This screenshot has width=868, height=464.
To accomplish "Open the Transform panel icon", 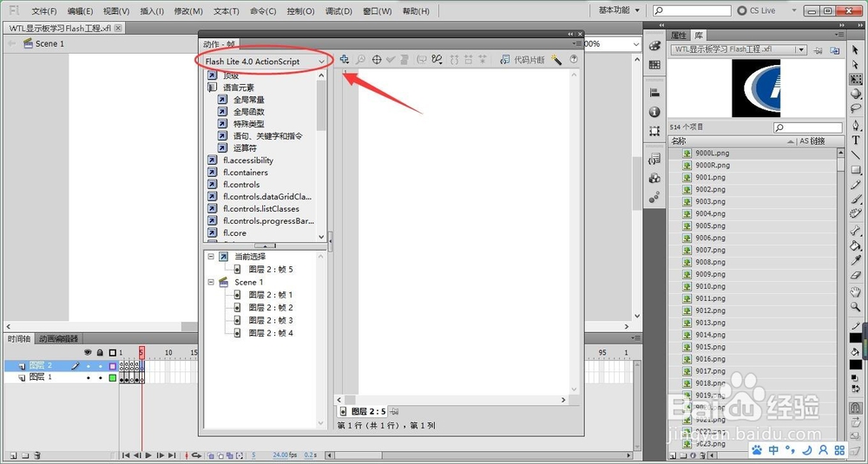I will coord(654,131).
